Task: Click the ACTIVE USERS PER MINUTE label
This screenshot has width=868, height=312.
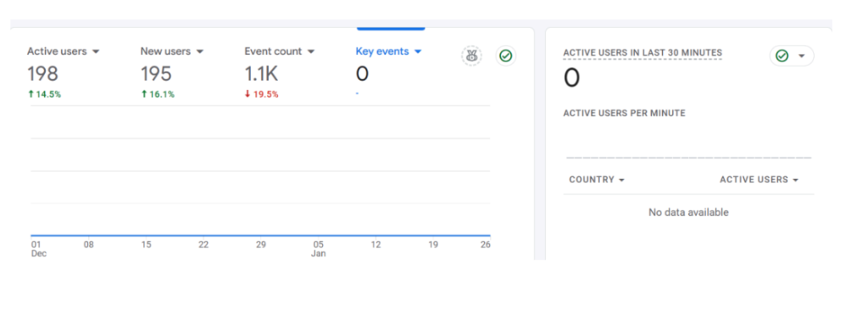Action: [625, 114]
